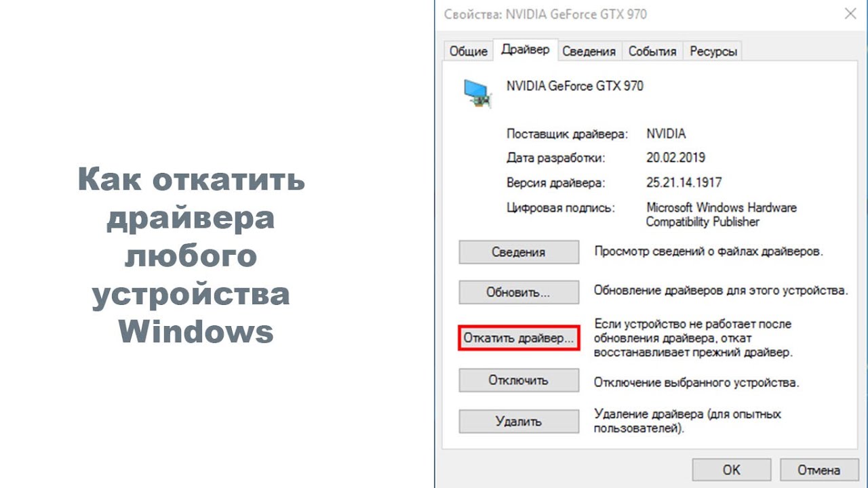The width and height of the screenshot is (868, 488).
Task: Click the display adapter device icon
Action: (x=477, y=93)
